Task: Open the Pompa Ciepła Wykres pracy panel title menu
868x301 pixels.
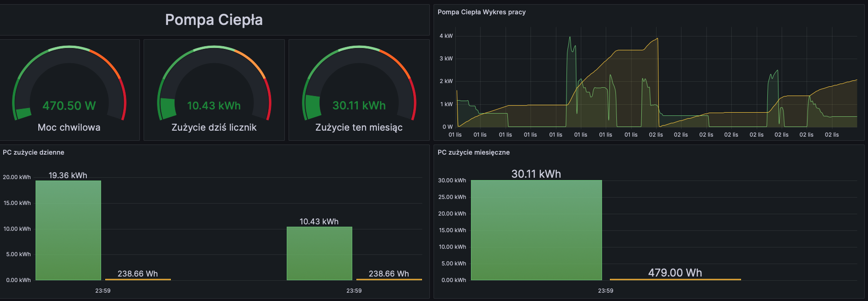Action: (482, 12)
